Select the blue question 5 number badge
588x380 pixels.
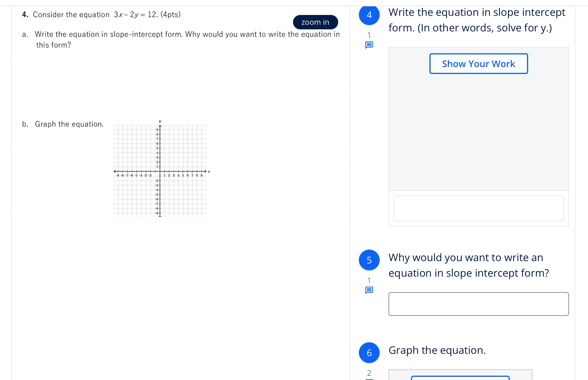369,260
